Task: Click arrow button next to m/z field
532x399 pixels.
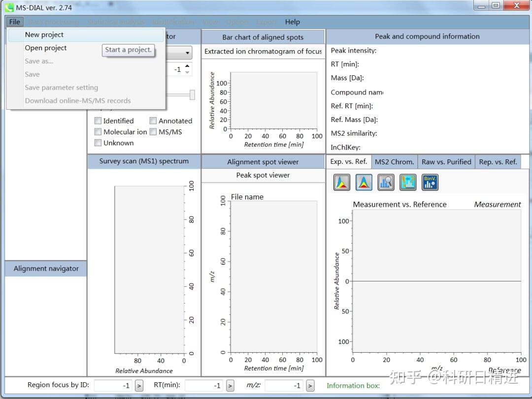Action: [310, 385]
